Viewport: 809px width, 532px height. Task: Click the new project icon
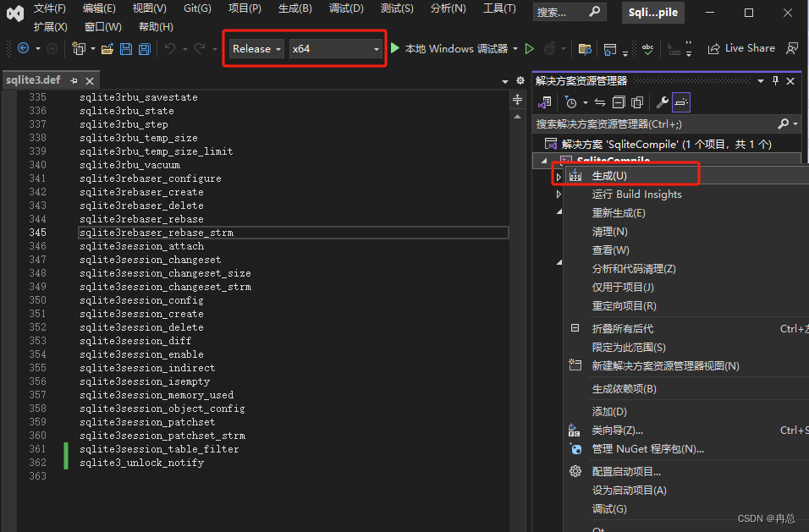point(79,48)
